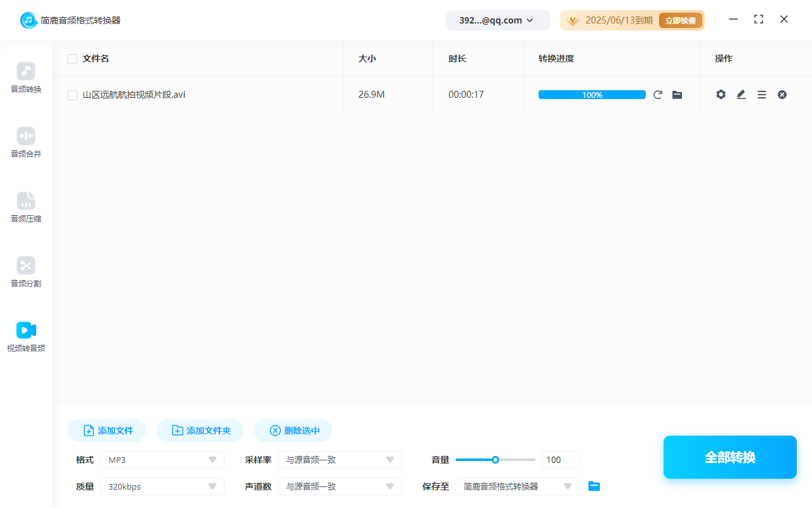This screenshot has height=508, width=812.
Task: Open the output folder for the converted file
Action: point(677,94)
